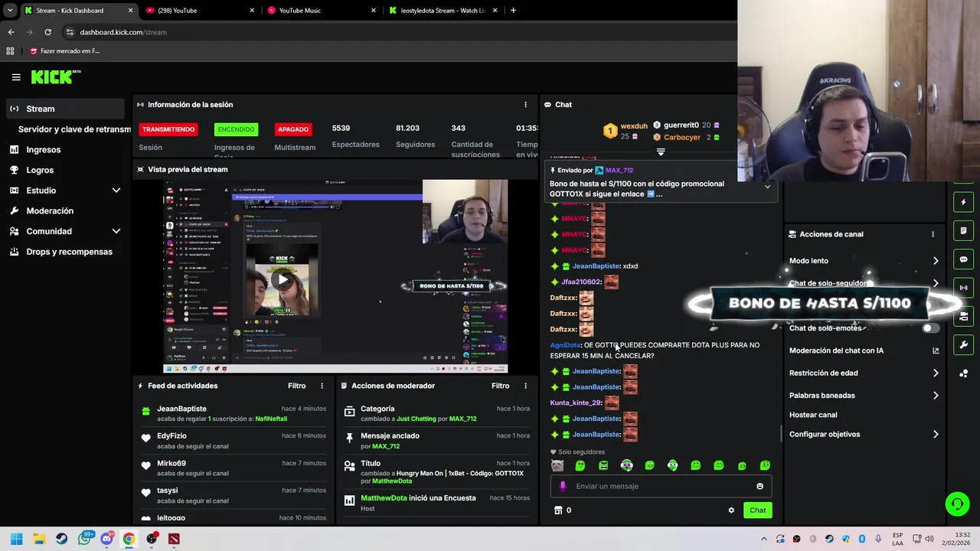Screen dimensions: 980x551
Task: Toggle the Chat de solo-emotes switch
Action: [930, 328]
